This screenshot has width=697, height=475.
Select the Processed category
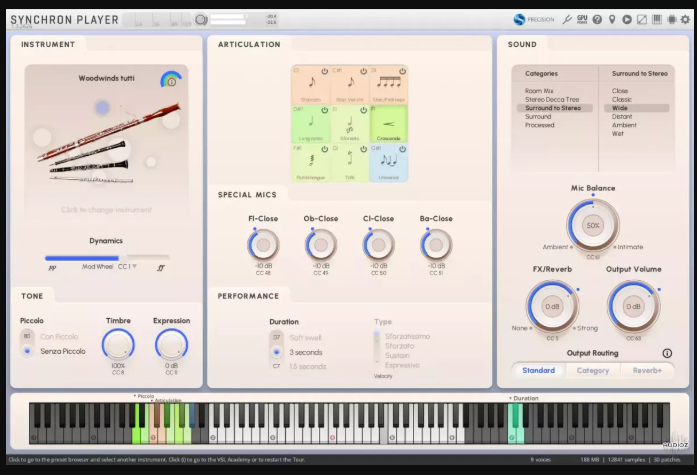click(540, 125)
